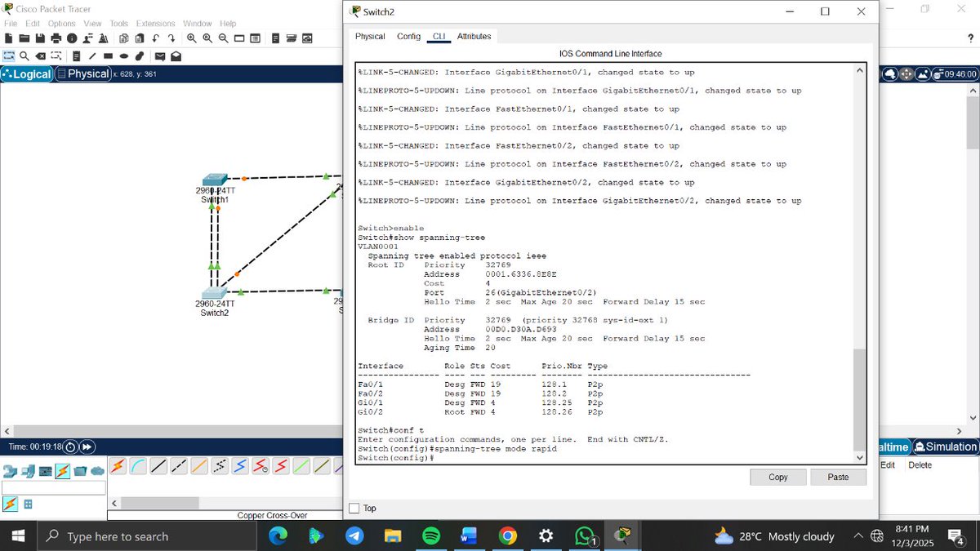This screenshot has width=980, height=551.
Task: Select the CLI tab in Switch2 window
Action: coord(439,37)
